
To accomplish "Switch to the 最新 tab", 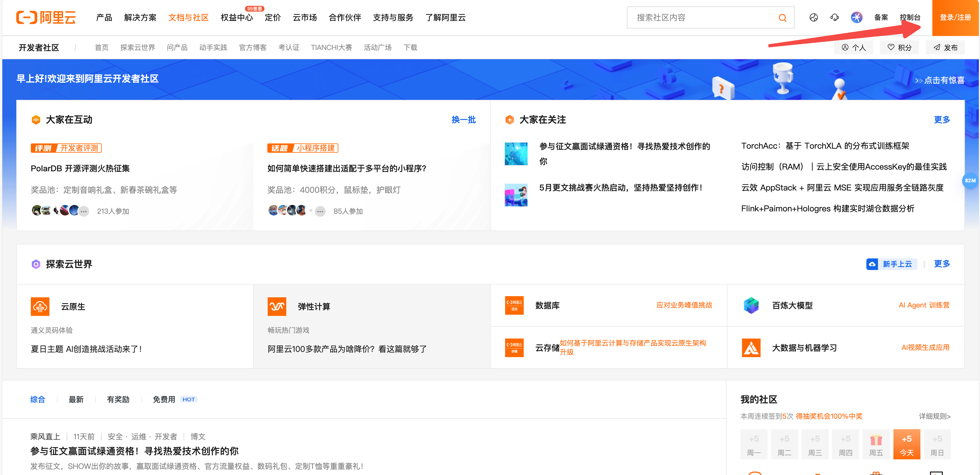I will coord(76,400).
